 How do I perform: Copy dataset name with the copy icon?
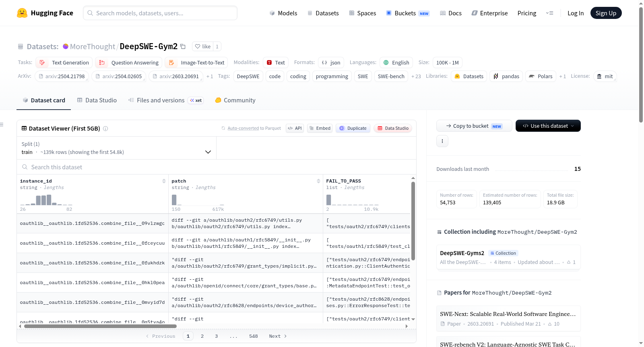tap(183, 46)
